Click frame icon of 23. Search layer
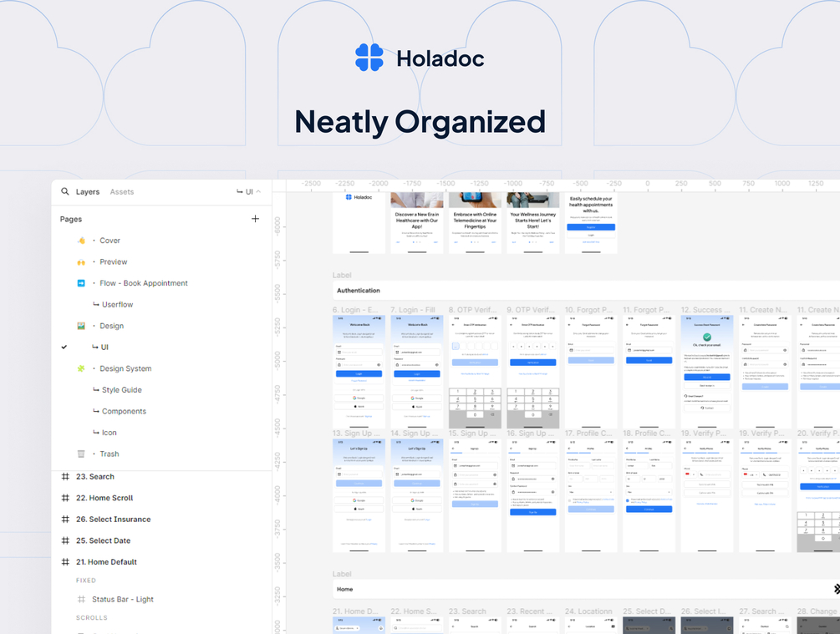Image resolution: width=840 pixels, height=634 pixels. tap(65, 477)
